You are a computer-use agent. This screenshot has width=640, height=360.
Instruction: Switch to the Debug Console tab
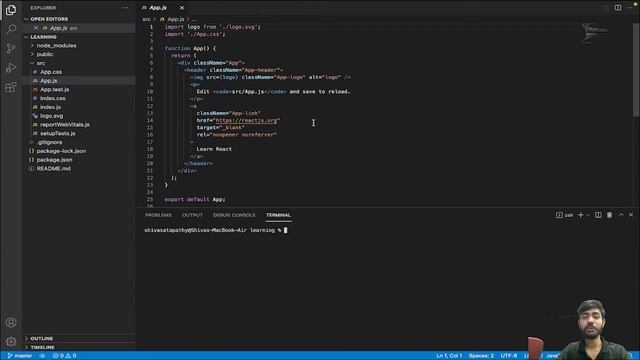(x=234, y=215)
